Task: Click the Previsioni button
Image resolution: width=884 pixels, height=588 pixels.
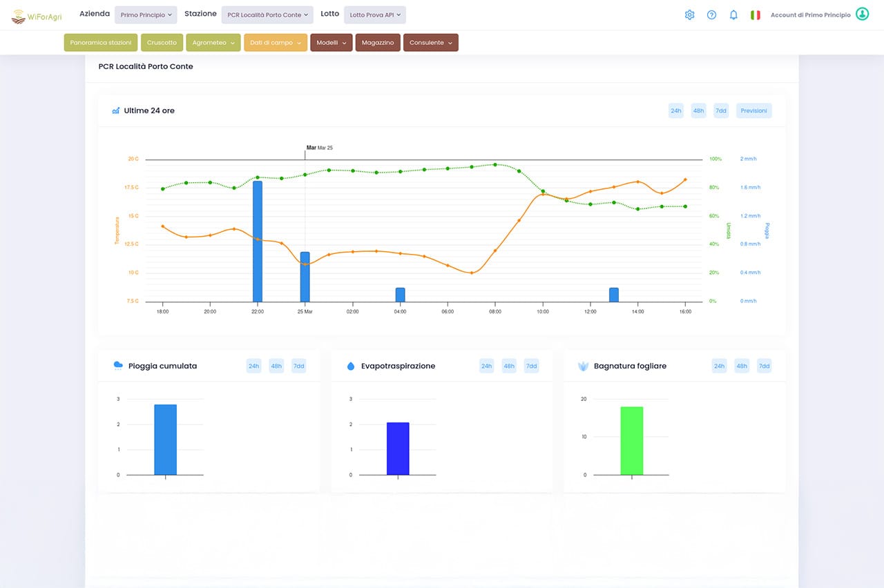Action: click(x=753, y=110)
